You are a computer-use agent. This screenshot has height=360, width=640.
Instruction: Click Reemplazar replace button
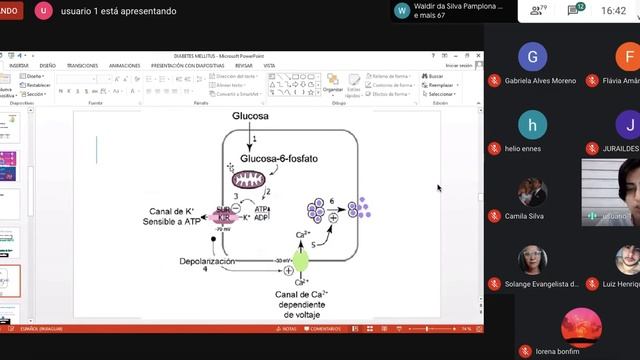click(x=440, y=85)
